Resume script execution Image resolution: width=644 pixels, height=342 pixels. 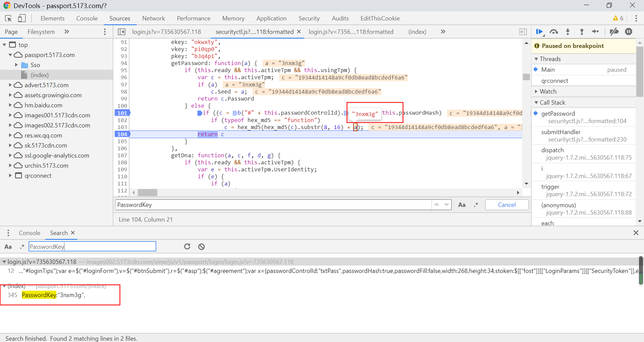[540, 32]
